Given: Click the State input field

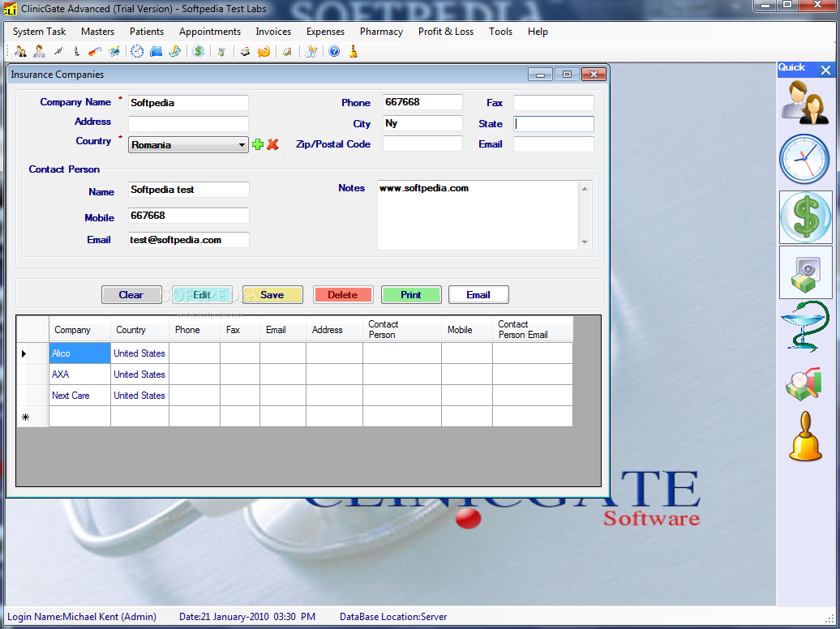Looking at the screenshot, I should 554,124.
